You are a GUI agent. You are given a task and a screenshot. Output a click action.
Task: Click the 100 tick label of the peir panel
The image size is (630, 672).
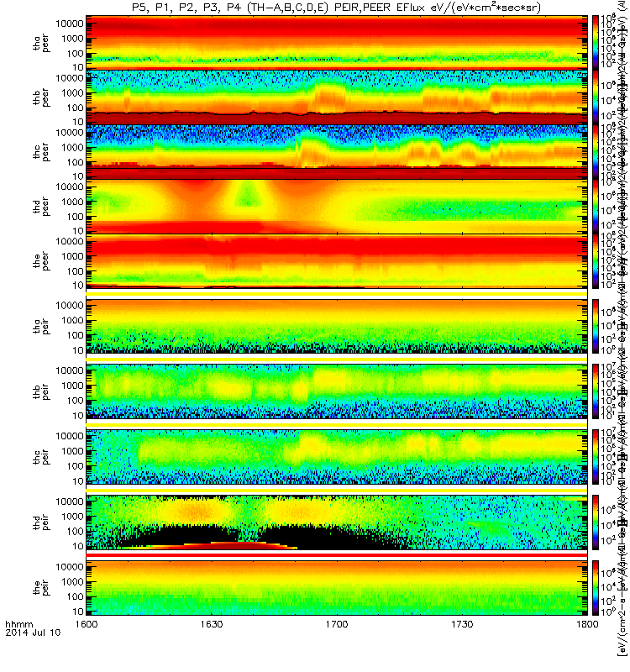point(75,596)
